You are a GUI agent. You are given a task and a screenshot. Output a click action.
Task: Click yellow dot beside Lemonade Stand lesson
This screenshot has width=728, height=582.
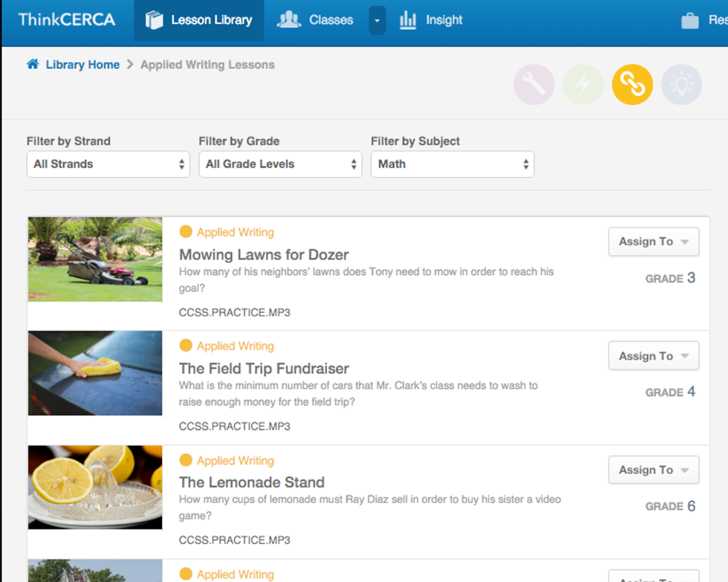click(x=186, y=460)
